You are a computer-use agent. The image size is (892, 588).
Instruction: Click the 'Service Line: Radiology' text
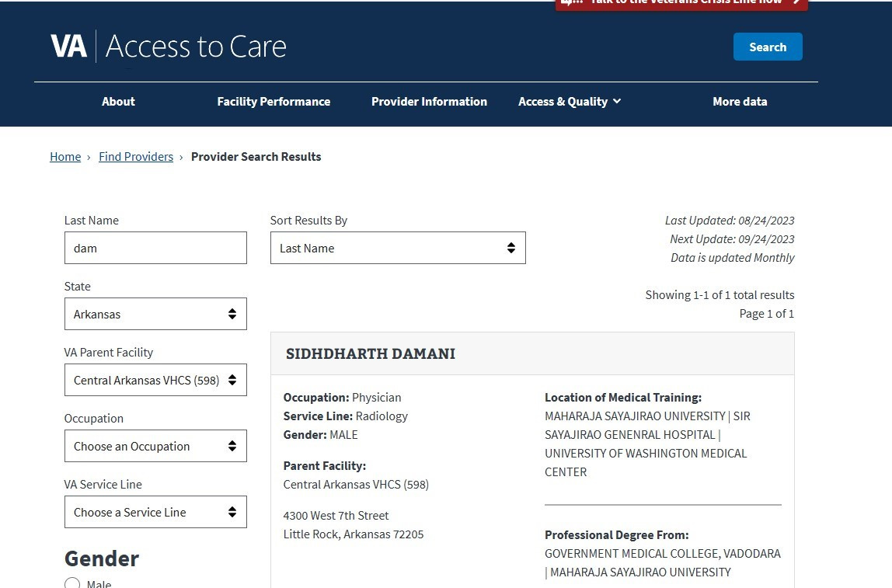click(345, 416)
